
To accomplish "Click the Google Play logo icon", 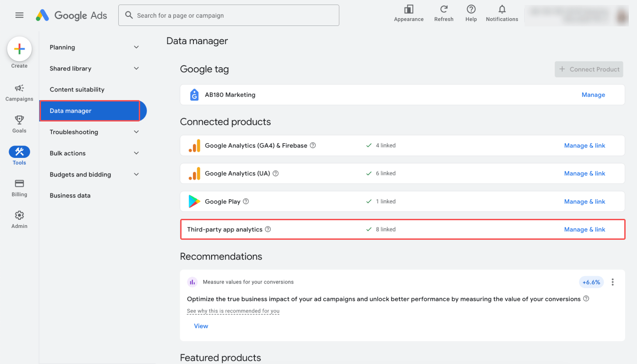I will coord(194,202).
